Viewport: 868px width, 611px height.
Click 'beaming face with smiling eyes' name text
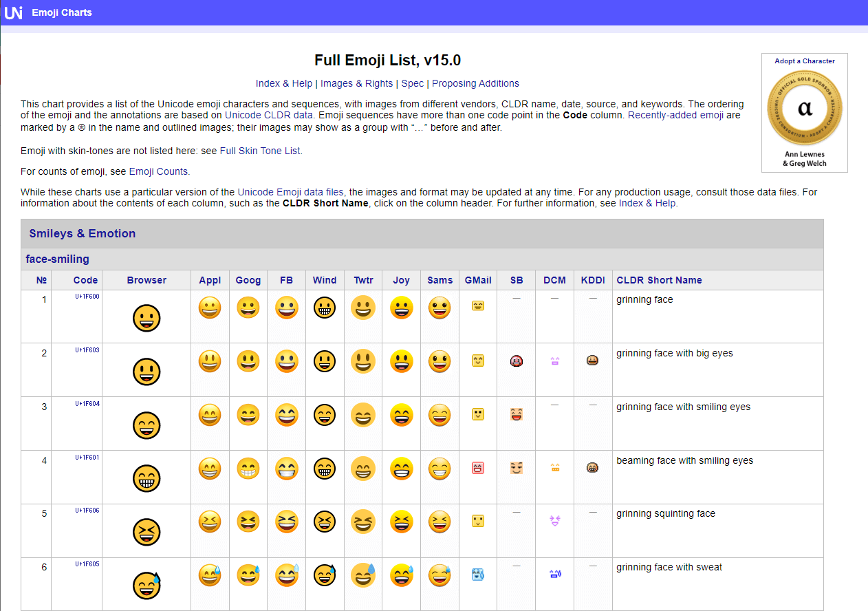click(684, 460)
